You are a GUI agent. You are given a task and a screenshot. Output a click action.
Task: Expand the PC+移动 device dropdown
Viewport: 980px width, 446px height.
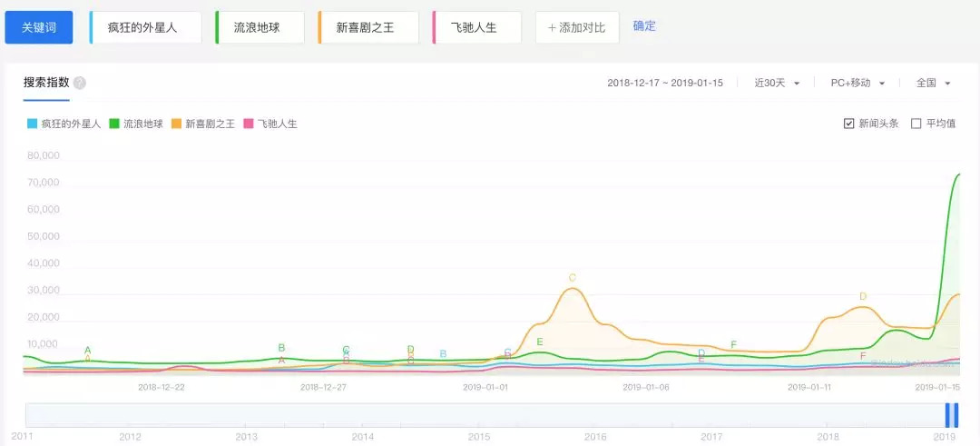(x=857, y=83)
